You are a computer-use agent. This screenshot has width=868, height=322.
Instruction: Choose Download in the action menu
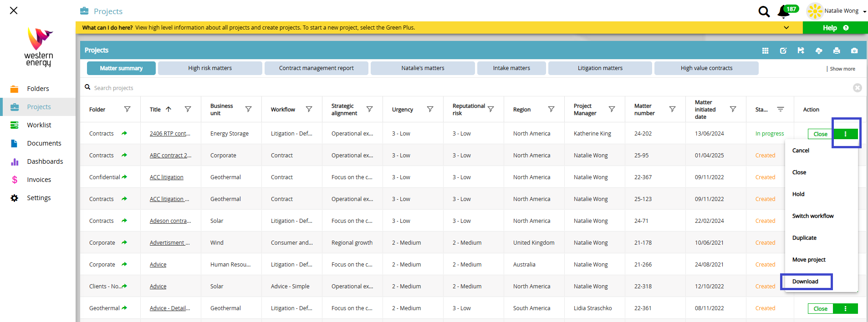click(x=805, y=282)
